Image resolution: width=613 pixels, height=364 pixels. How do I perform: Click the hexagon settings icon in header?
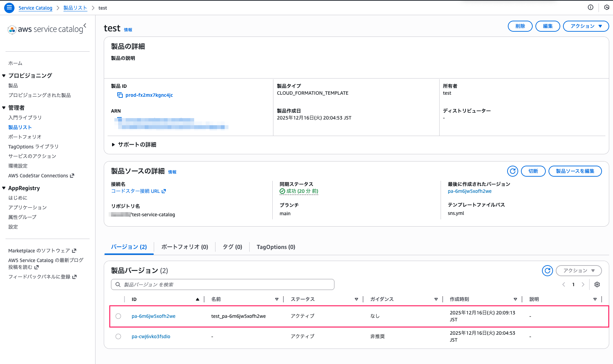tap(606, 8)
